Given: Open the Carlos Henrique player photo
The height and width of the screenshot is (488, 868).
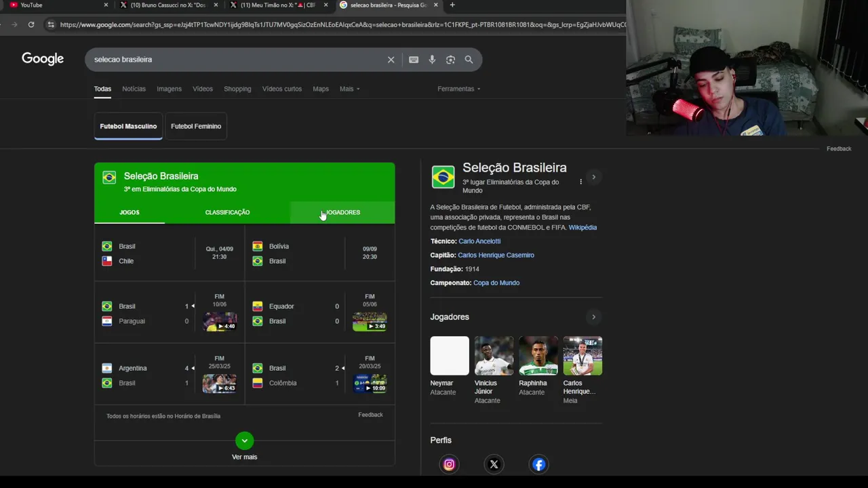Looking at the screenshot, I should coord(583,356).
